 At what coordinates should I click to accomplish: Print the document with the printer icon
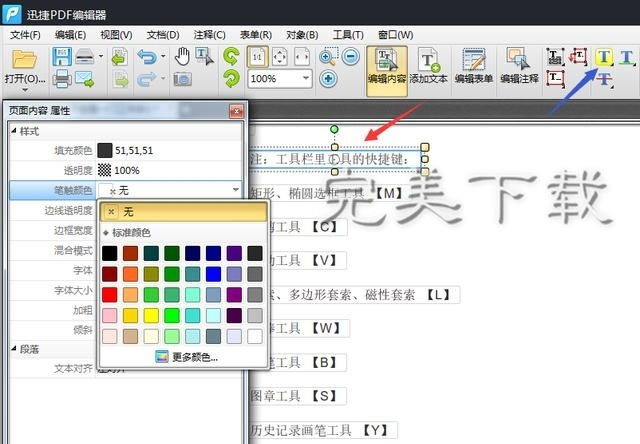pyautogui.click(x=62, y=78)
